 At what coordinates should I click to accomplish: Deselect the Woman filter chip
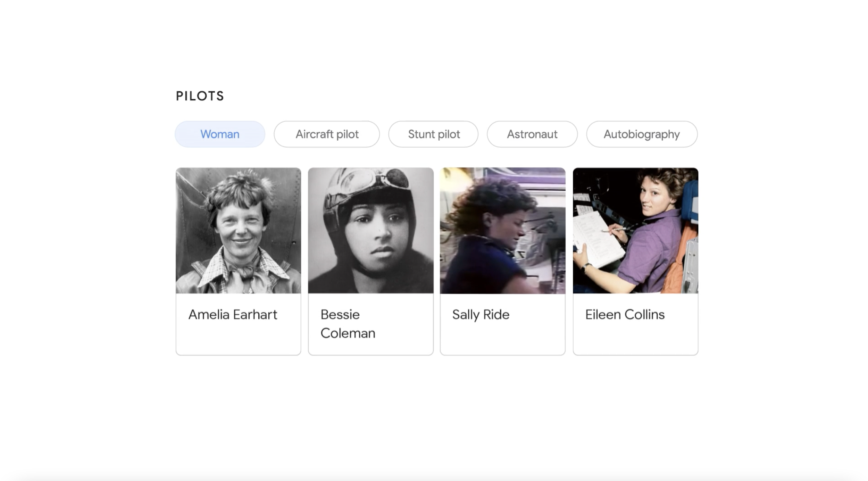pyautogui.click(x=220, y=134)
